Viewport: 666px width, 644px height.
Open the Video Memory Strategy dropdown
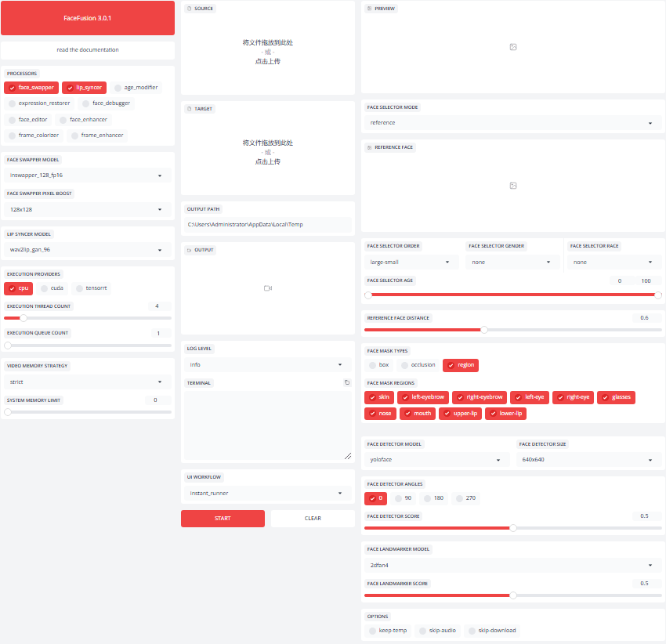click(88, 382)
